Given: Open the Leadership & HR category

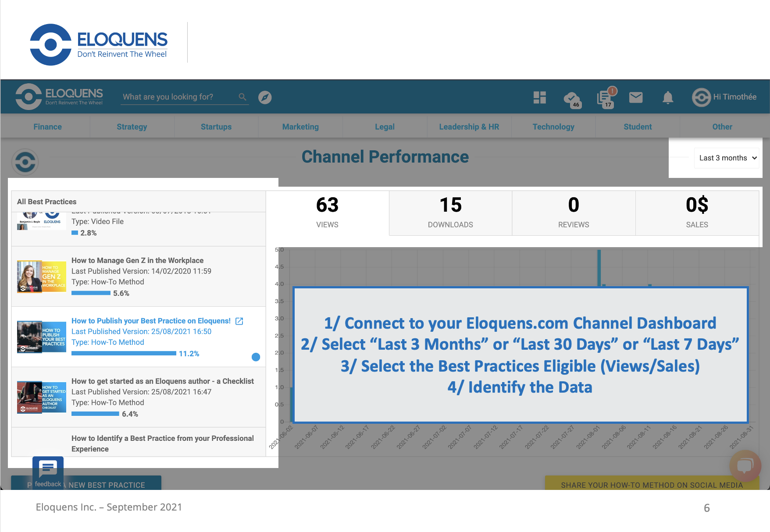Looking at the screenshot, I should [x=469, y=127].
